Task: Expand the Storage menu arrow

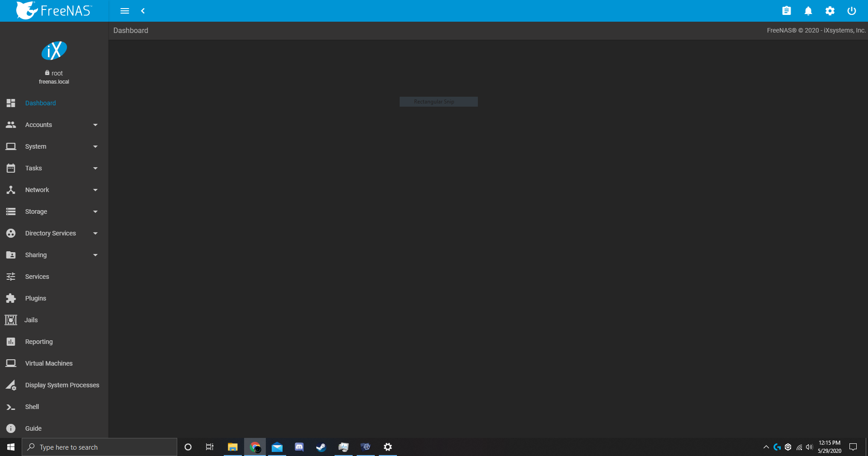Action: coord(95,212)
